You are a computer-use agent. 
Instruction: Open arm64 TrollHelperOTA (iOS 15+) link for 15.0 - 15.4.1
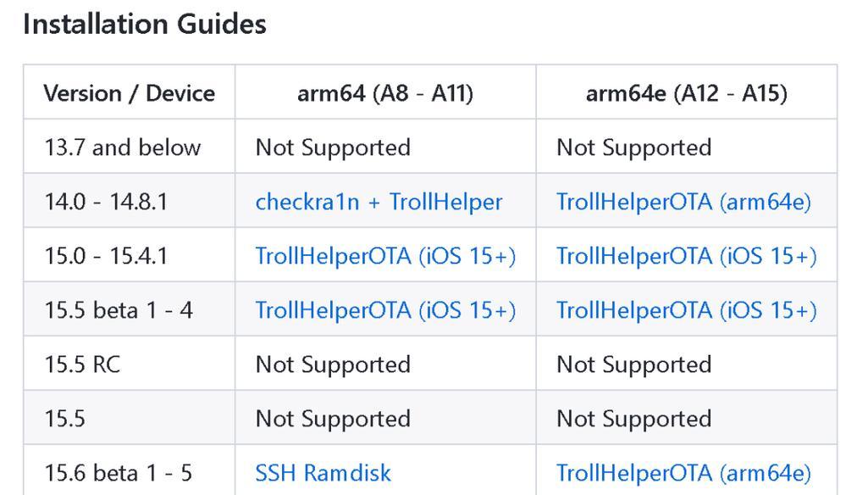click(x=385, y=256)
